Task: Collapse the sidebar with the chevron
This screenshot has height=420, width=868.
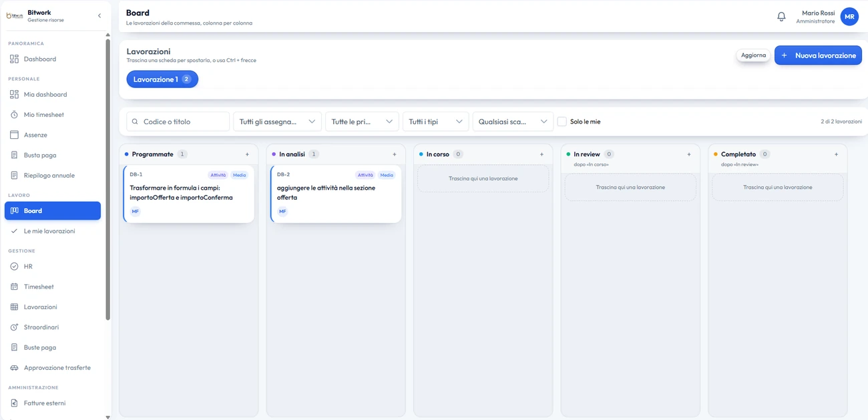Action: (x=99, y=15)
